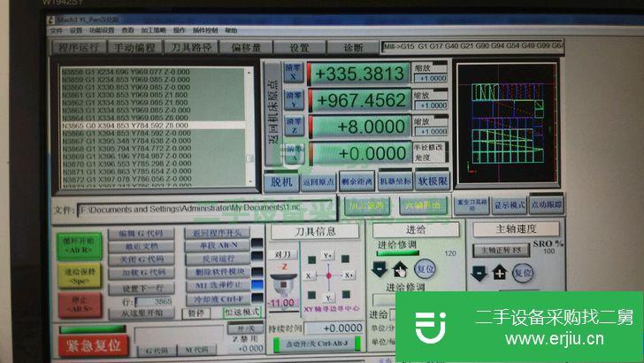Click the red 停止 Alt-S button
Image resolution: width=644 pixels, height=363 pixels.
tap(80, 305)
